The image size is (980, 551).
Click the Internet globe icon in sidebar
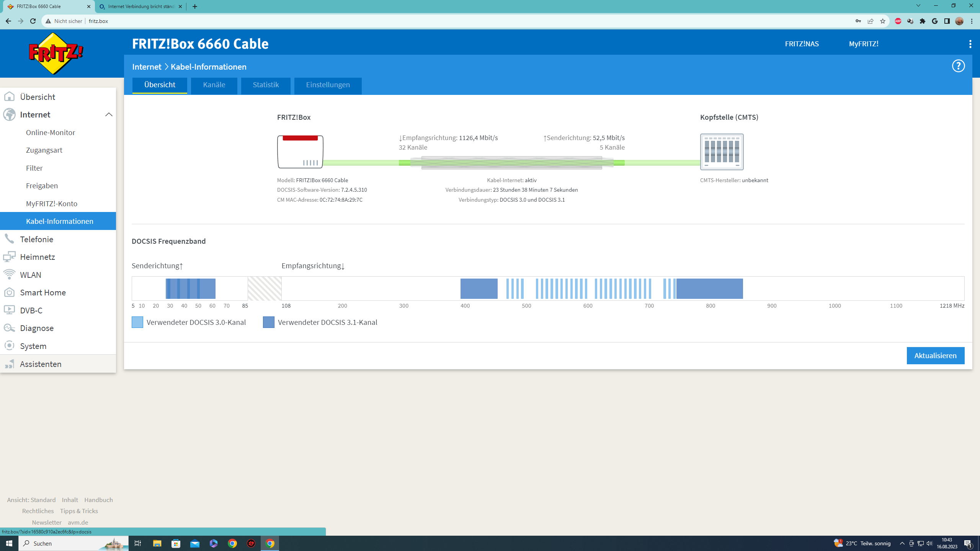[x=9, y=114]
